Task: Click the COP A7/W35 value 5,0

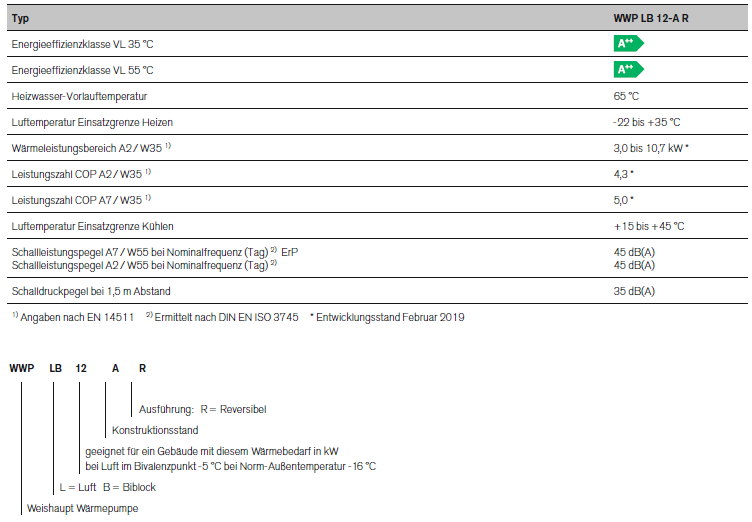Action: pyautogui.click(x=624, y=200)
